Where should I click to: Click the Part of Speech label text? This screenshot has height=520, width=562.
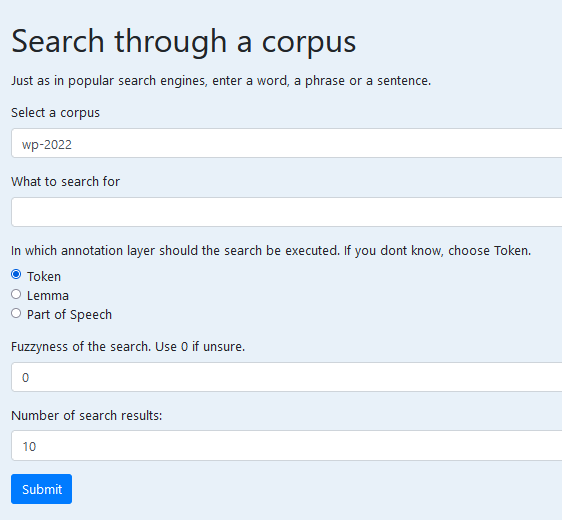[70, 315]
